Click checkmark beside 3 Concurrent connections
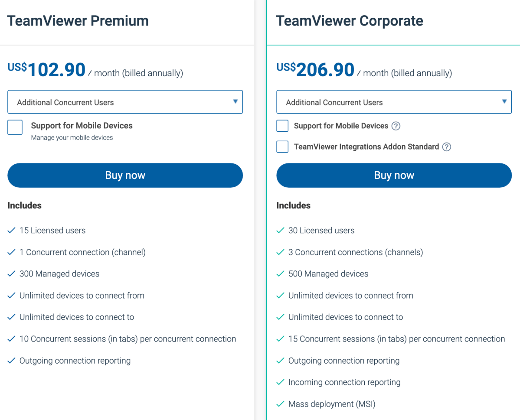This screenshot has width=520, height=420. [x=280, y=252]
